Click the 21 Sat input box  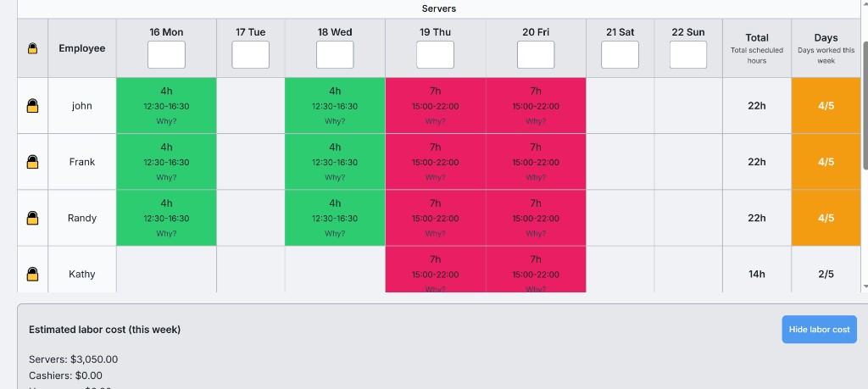(x=620, y=55)
